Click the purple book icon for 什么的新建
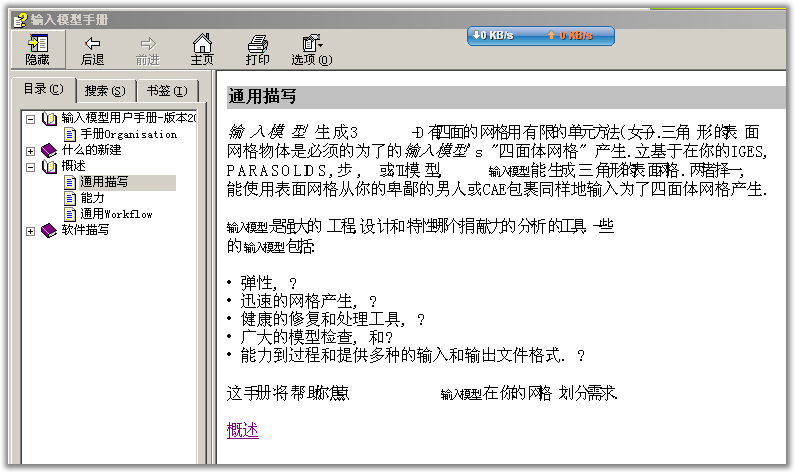The image size is (794, 472). click(x=49, y=150)
